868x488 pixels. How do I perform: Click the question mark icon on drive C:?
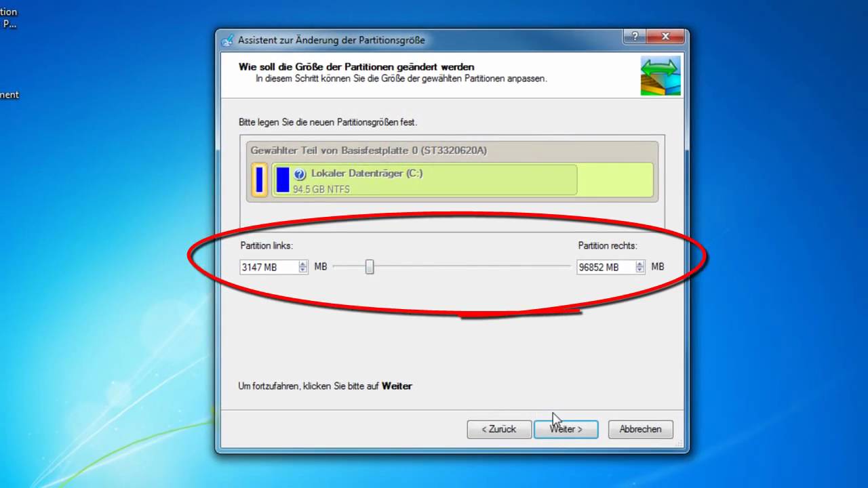(x=300, y=174)
